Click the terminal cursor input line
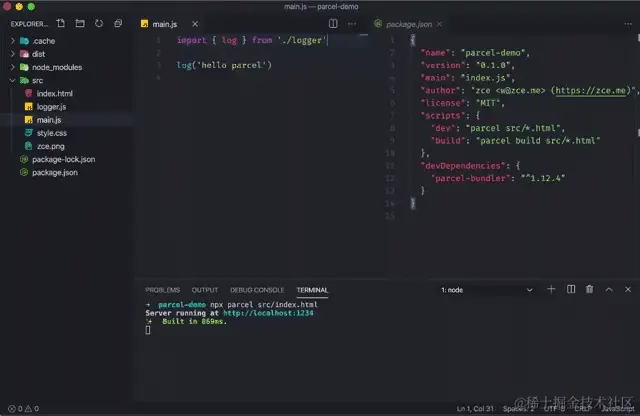This screenshot has width=640, height=416. (148, 330)
